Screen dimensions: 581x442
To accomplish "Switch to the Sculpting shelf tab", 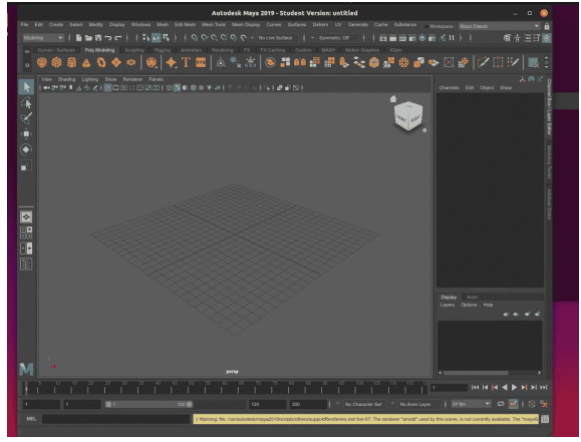I will click(134, 50).
